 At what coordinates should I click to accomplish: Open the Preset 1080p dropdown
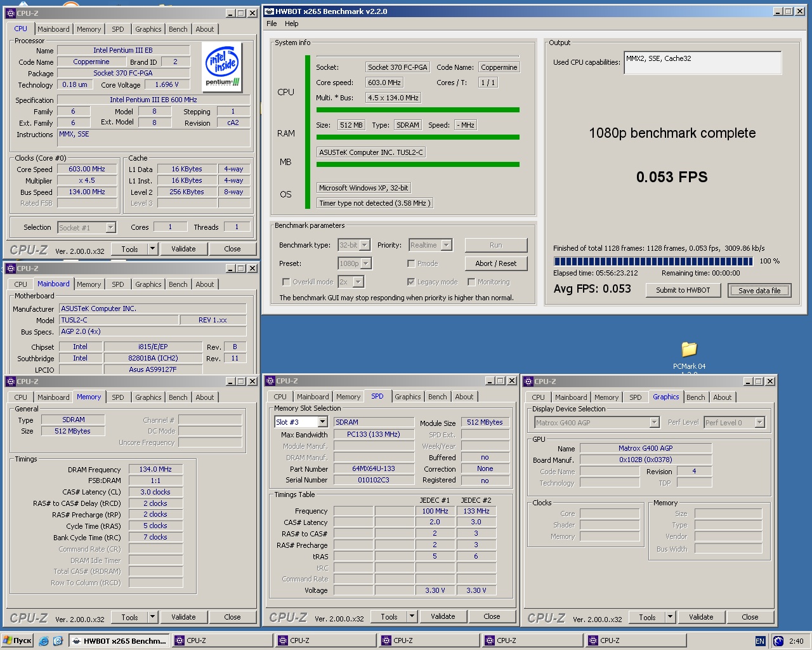tap(366, 263)
